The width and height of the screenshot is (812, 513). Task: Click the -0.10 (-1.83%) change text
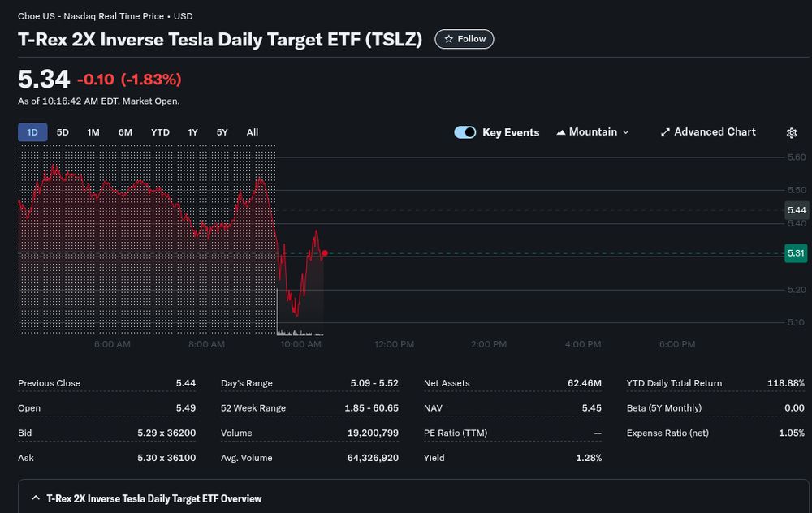click(129, 80)
